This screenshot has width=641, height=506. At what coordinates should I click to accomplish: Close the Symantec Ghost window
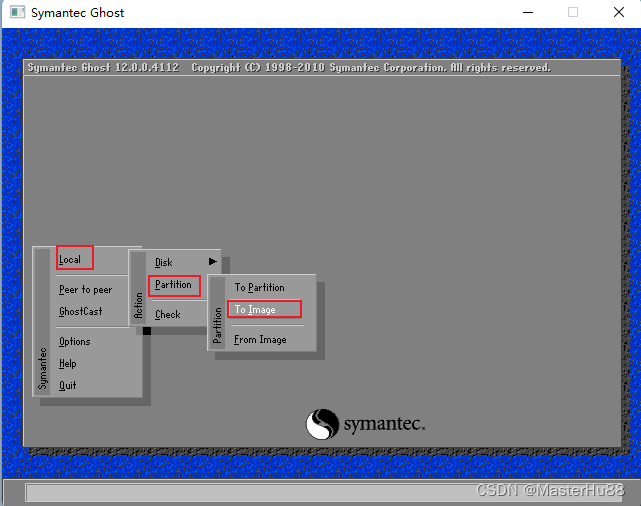coord(619,12)
